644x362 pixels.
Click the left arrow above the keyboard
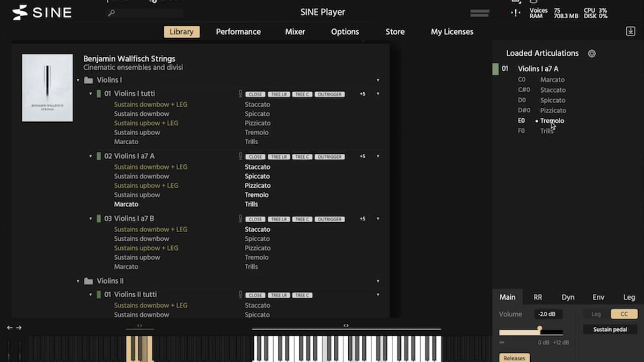[x=10, y=328]
